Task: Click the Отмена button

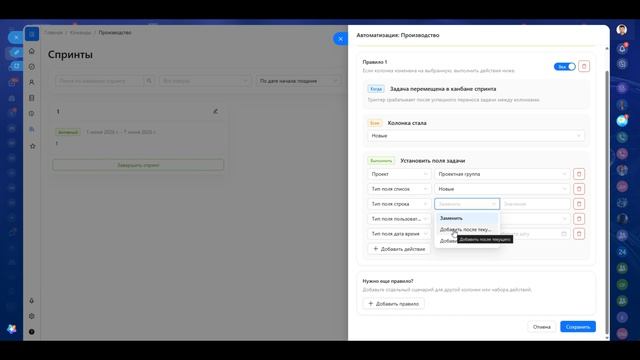Action: click(x=542, y=327)
